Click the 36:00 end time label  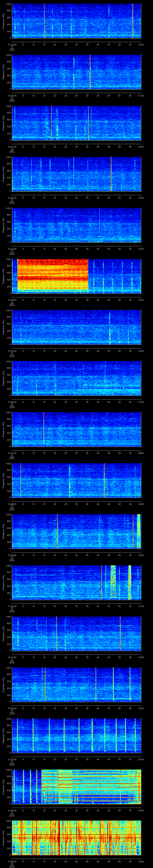[141, 861]
